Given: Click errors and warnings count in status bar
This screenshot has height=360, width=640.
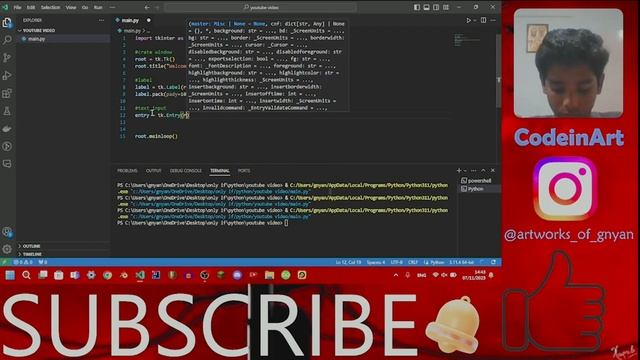Looking at the screenshot, I should coord(23,262).
